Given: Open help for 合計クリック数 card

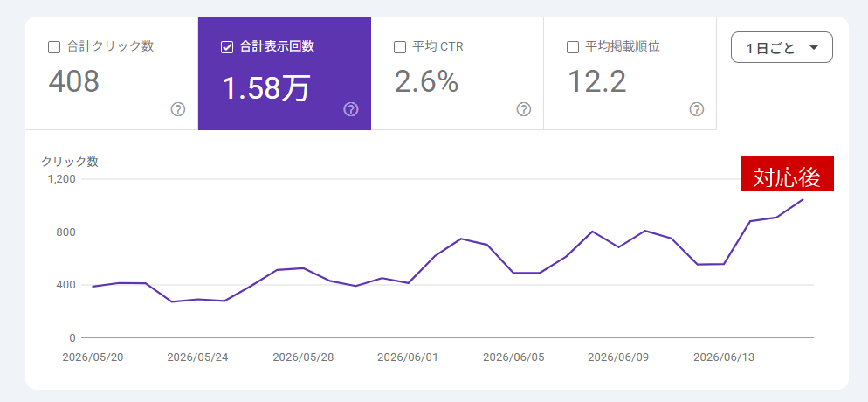Looking at the screenshot, I should point(177,109).
